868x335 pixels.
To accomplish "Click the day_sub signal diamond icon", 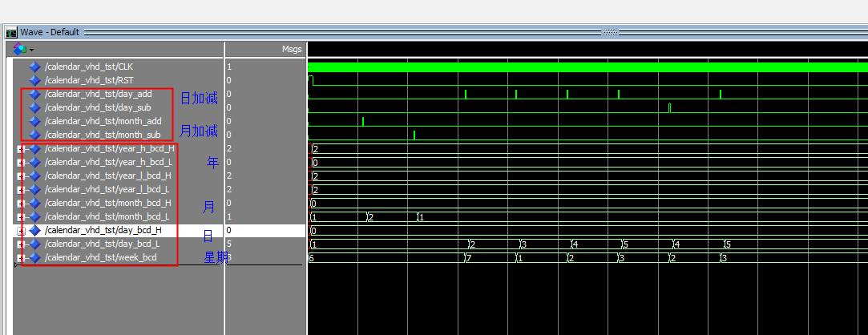I will click(35, 107).
